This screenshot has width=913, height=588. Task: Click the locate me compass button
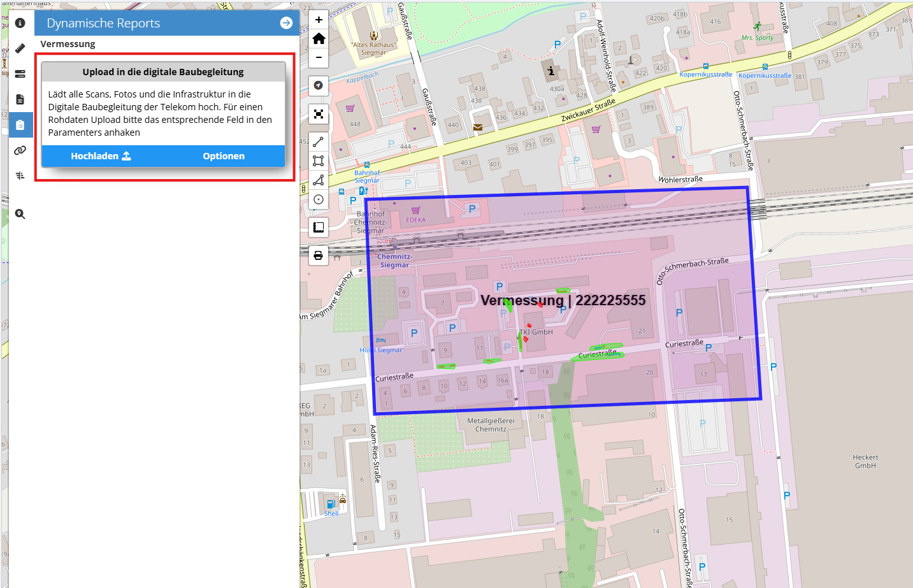click(319, 85)
